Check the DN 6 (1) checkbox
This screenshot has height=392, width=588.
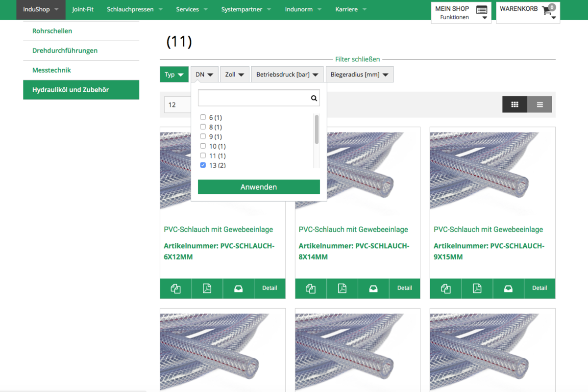[203, 117]
